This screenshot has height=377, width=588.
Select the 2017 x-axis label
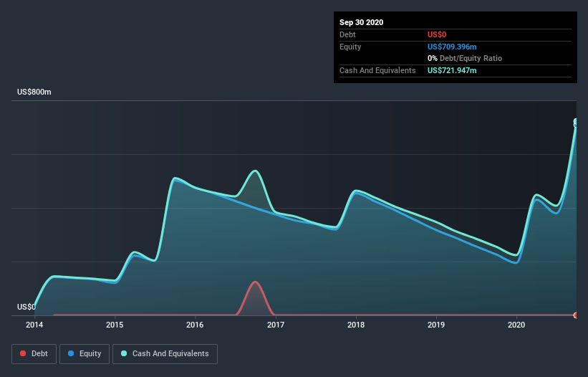point(276,325)
